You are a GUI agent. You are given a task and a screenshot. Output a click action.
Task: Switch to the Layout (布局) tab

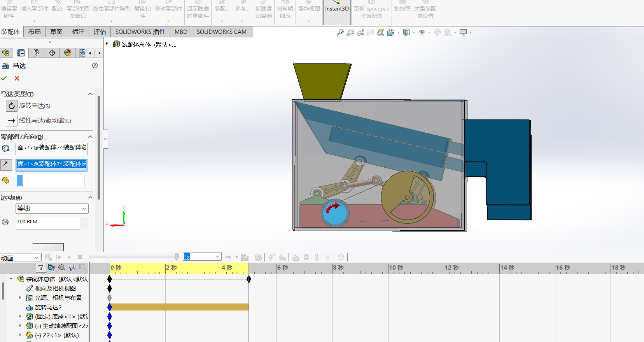click(x=34, y=32)
